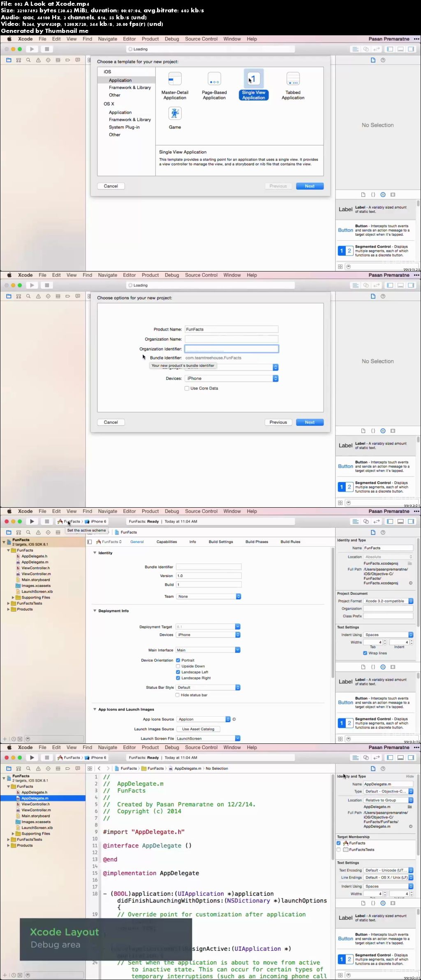Uncheck the Landscape Right orientation checkbox

tap(178, 678)
